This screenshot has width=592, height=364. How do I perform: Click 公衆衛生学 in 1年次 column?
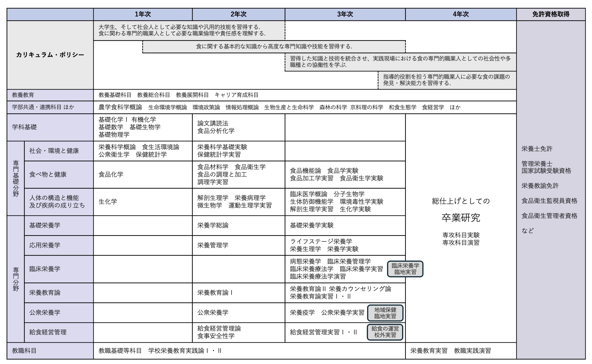tap(114, 155)
